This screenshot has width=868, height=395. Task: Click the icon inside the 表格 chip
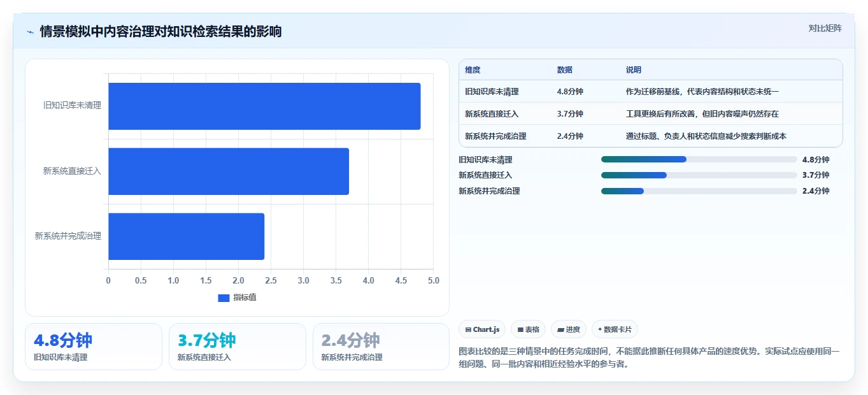click(x=520, y=330)
